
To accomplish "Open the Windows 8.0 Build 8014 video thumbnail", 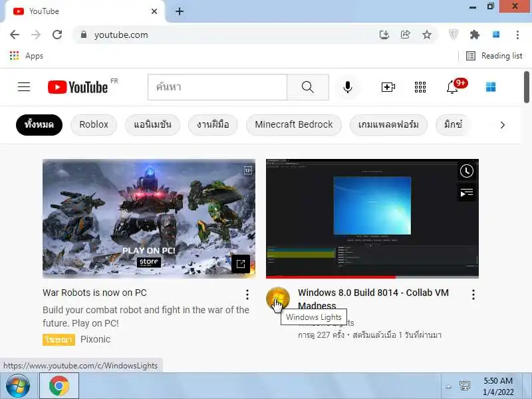I will tap(372, 219).
